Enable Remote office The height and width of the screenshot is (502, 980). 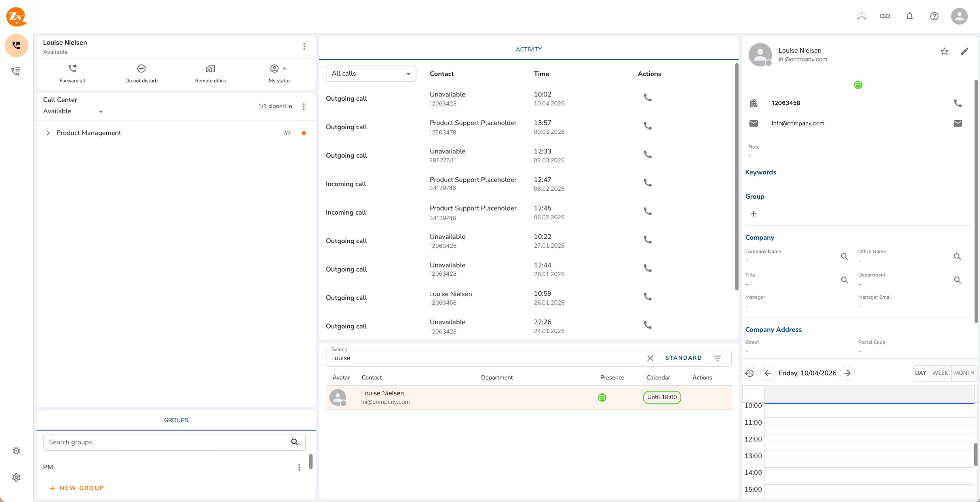tap(210, 69)
